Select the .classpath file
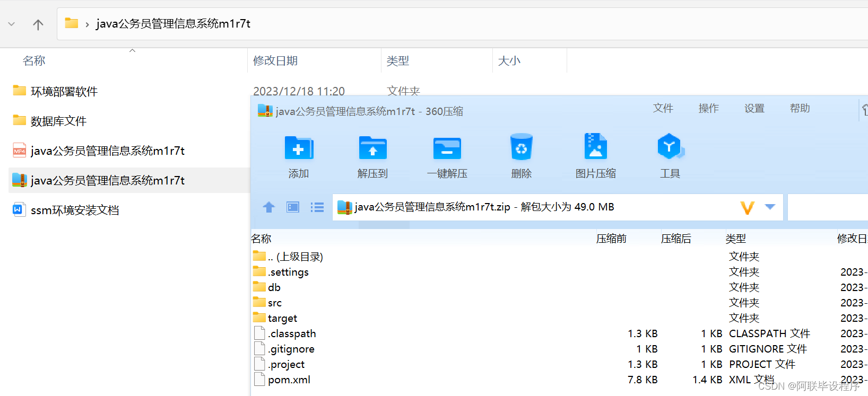The image size is (868, 396). pos(292,333)
